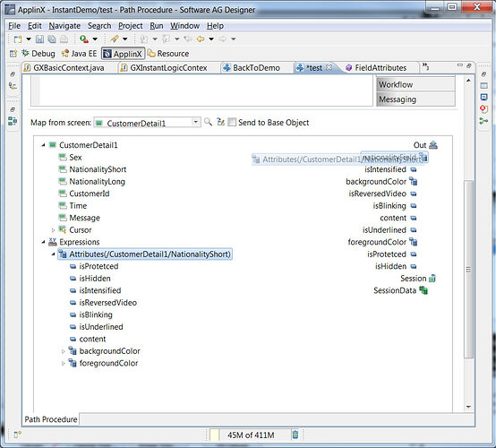This screenshot has height=448, width=496.
Task: Click the Open Perspective icon
Action: (x=13, y=54)
